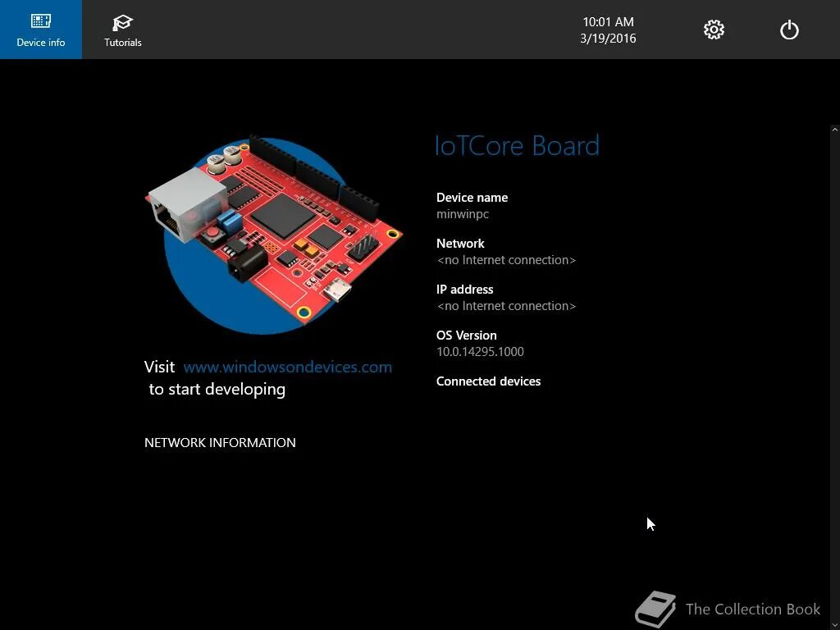Click the IP address label
The width and height of the screenshot is (840, 630).
point(464,290)
